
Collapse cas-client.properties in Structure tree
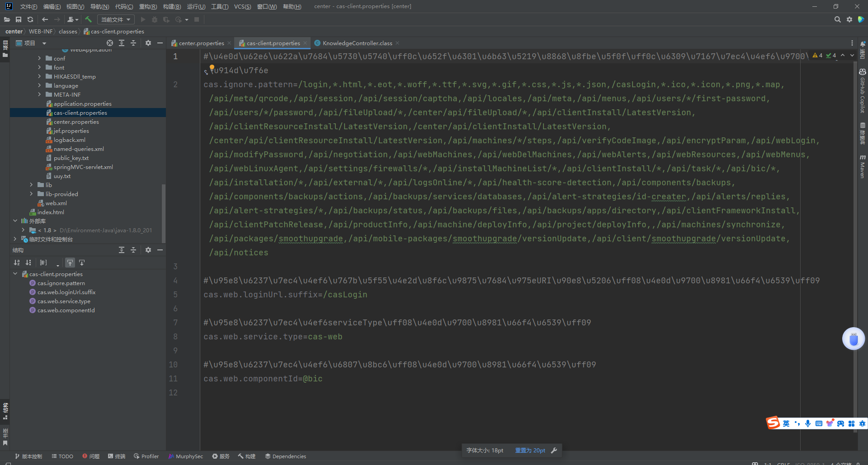[15, 274]
